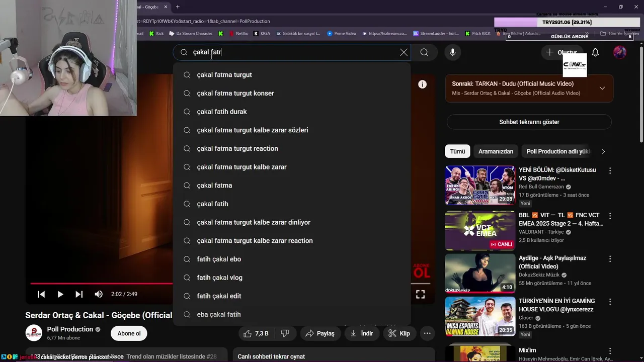Open Misa Esports Gaming House thumbnail
The height and width of the screenshot is (362, 644).
(x=480, y=317)
